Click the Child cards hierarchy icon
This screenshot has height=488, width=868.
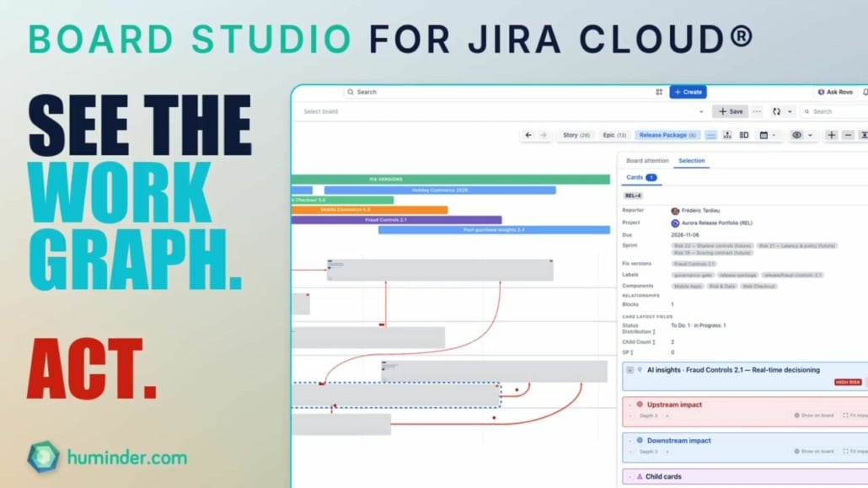pyautogui.click(x=640, y=476)
